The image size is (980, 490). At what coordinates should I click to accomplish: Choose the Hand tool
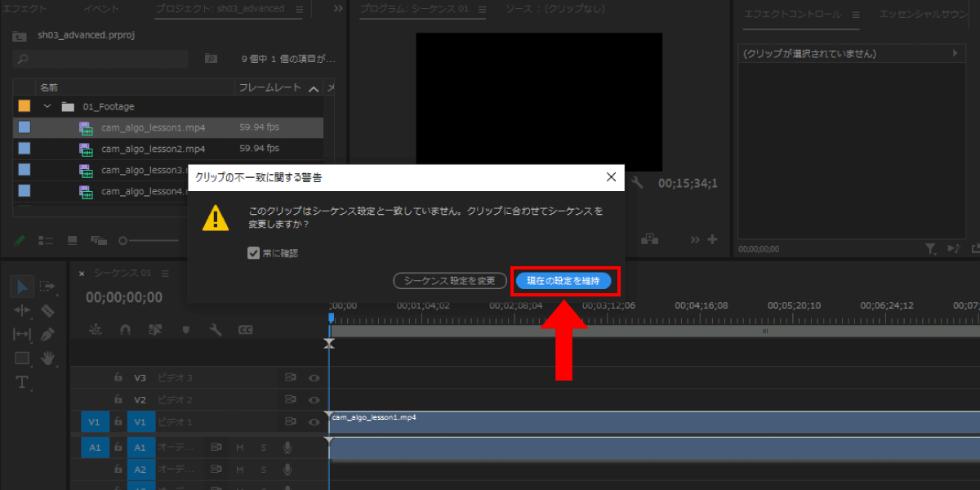[47, 358]
